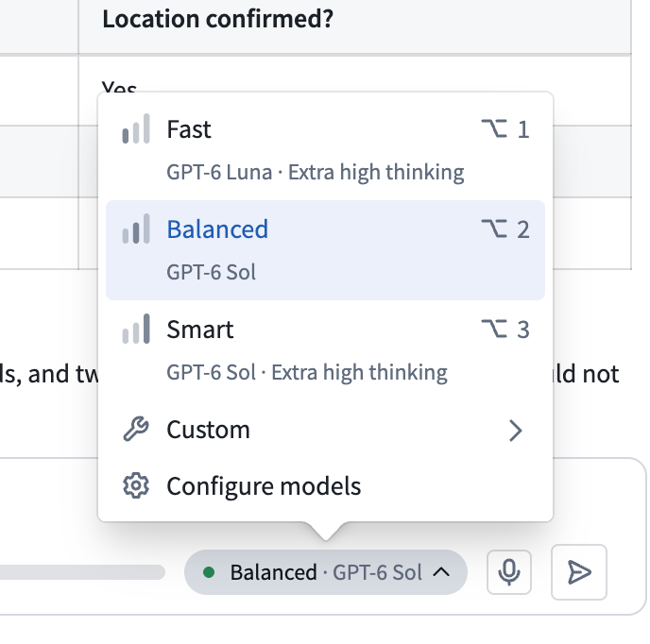Click the signal bars icon beside Fast
The image size is (650, 644).
pos(136,128)
